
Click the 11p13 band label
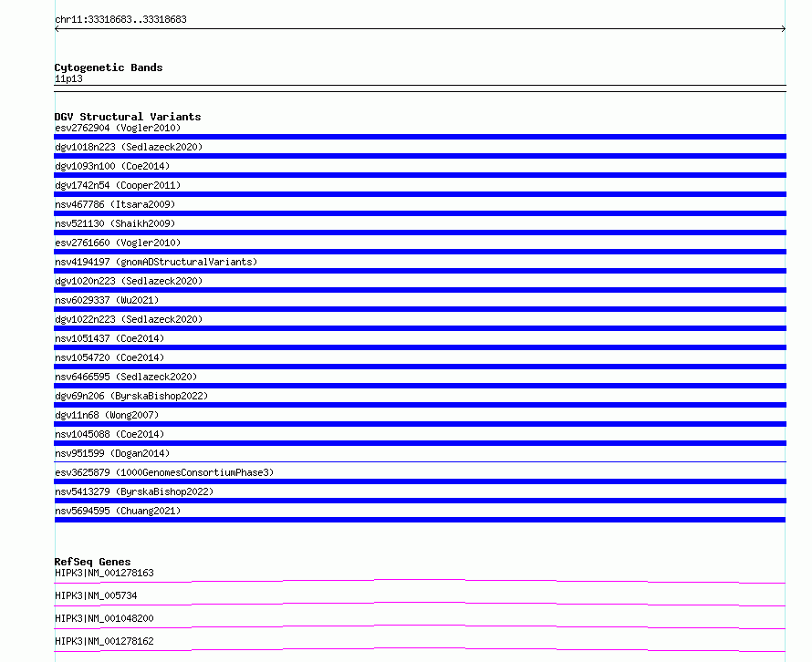(68, 78)
